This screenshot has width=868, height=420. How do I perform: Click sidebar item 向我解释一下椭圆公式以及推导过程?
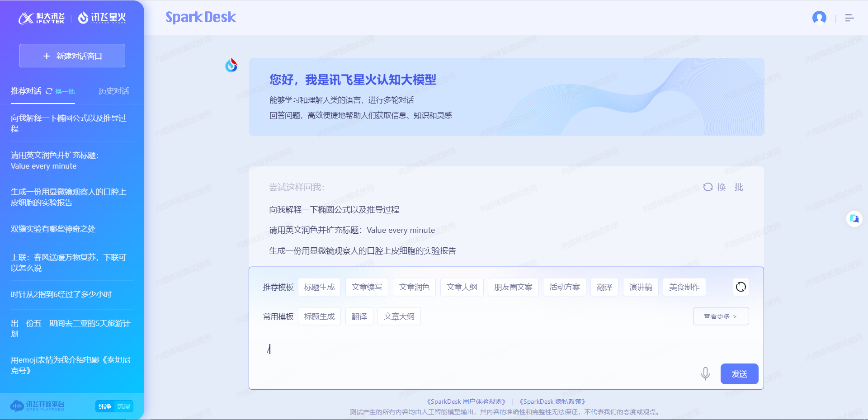[72, 123]
